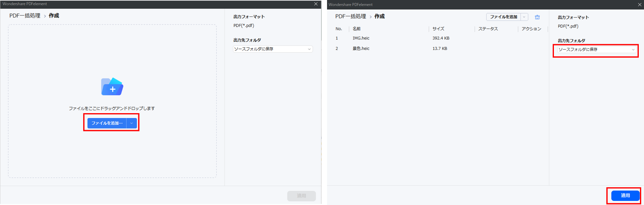This screenshot has width=644, height=205.
Task: Click blue ファイルを追加… button in left window
Action: pos(107,123)
